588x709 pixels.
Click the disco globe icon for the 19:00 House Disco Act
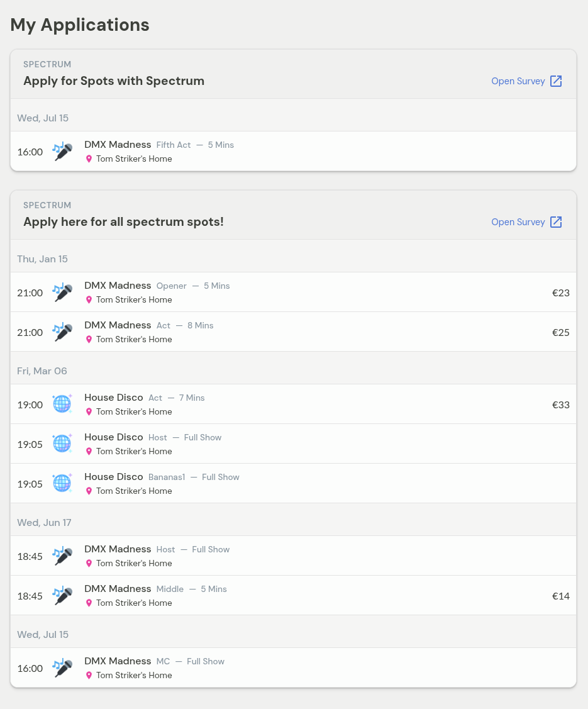pyautogui.click(x=62, y=404)
